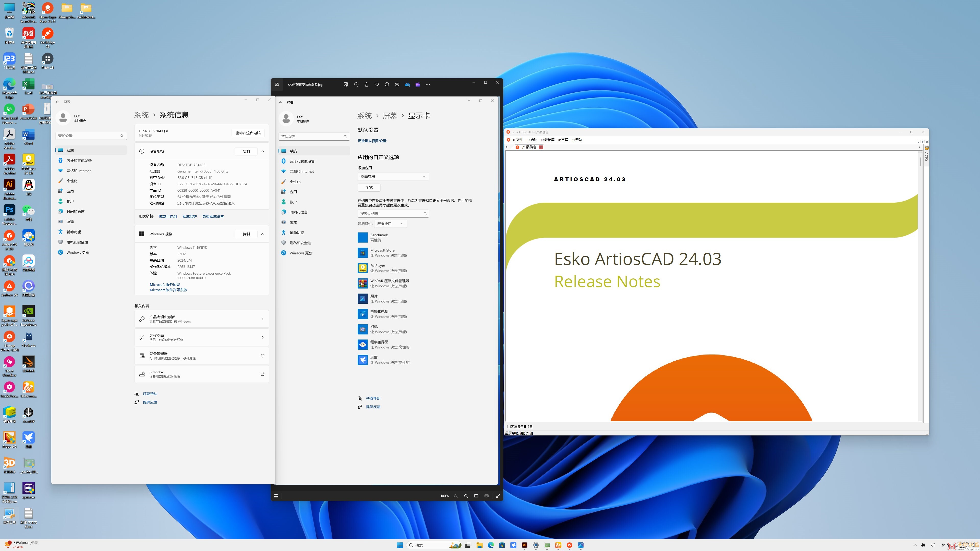Select 辅助功能 in the System Info window sidebar

click(91, 232)
